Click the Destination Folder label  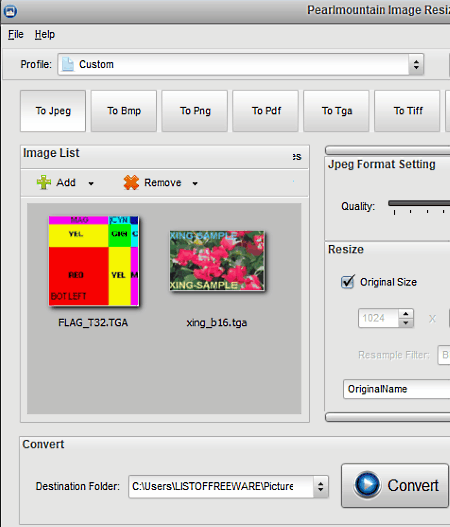coord(78,486)
